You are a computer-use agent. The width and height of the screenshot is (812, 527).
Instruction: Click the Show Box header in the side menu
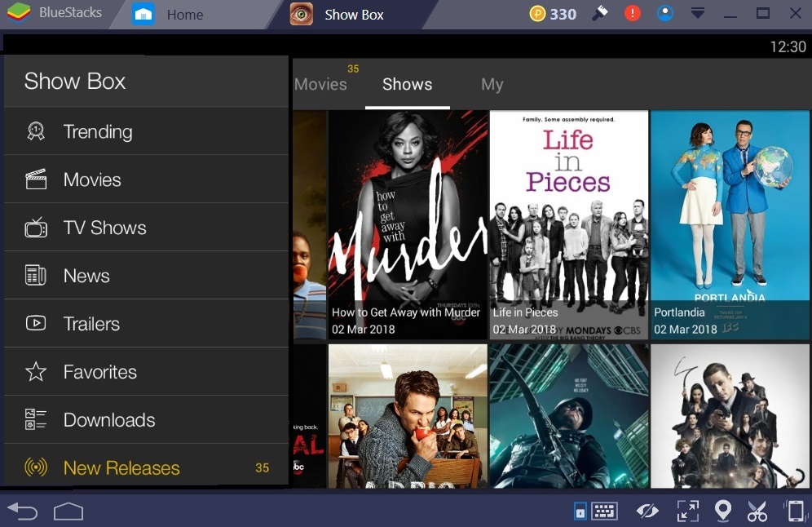click(146, 82)
